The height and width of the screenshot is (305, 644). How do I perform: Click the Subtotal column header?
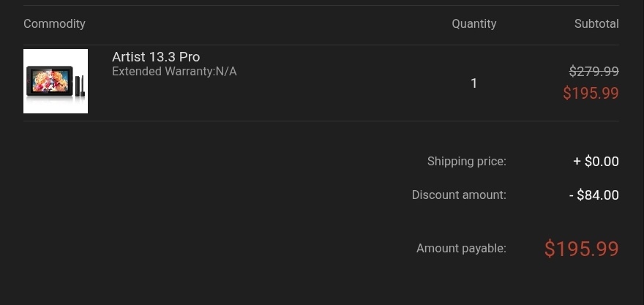[596, 24]
